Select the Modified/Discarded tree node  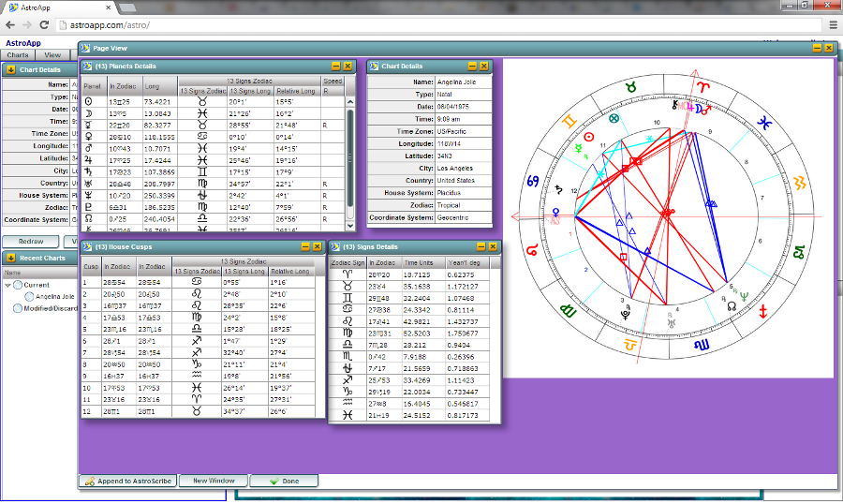[x=49, y=309]
